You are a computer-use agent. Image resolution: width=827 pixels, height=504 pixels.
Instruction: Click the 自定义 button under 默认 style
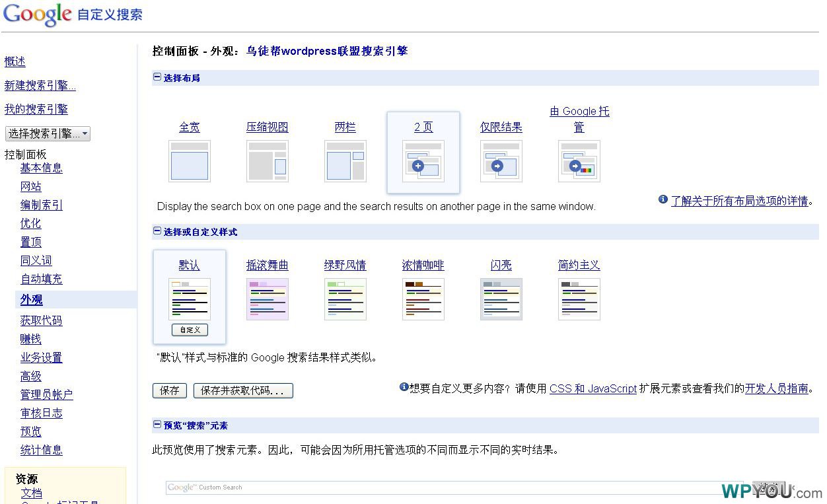[x=190, y=330]
